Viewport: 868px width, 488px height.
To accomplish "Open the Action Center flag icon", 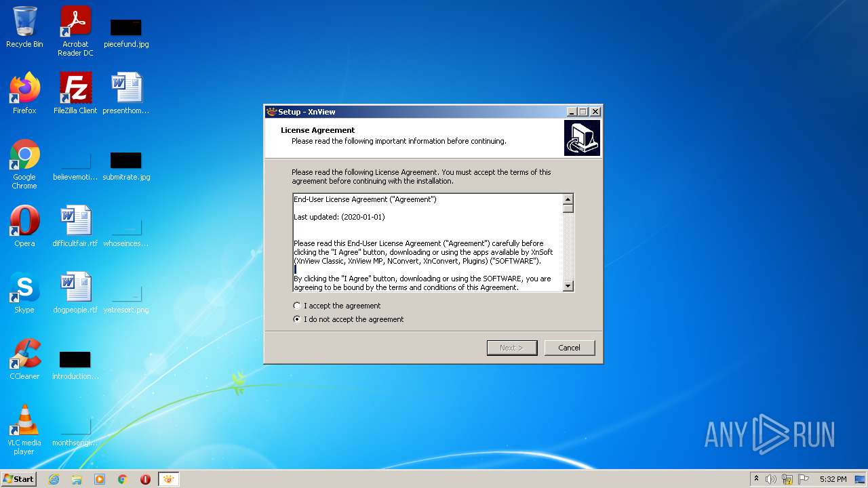I will point(803,479).
